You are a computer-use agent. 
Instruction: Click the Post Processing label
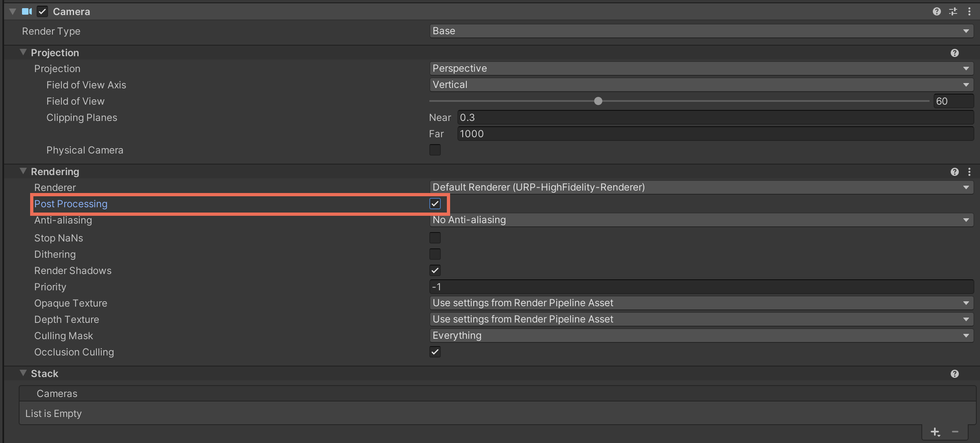tap(71, 204)
